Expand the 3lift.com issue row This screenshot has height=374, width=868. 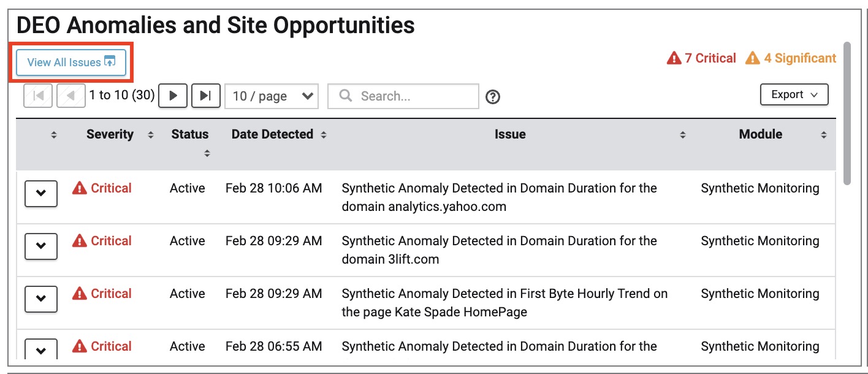pos(41,246)
